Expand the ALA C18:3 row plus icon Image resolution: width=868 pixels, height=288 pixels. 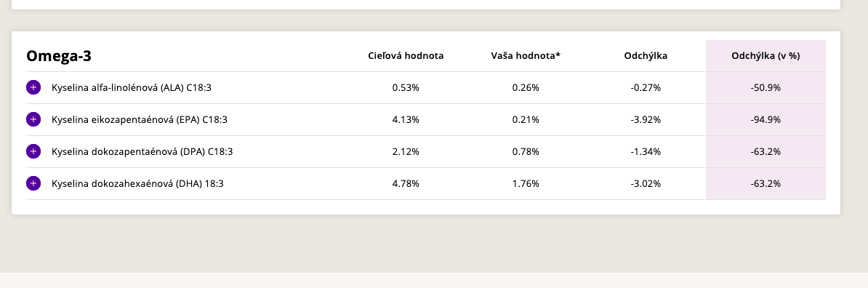point(33,87)
